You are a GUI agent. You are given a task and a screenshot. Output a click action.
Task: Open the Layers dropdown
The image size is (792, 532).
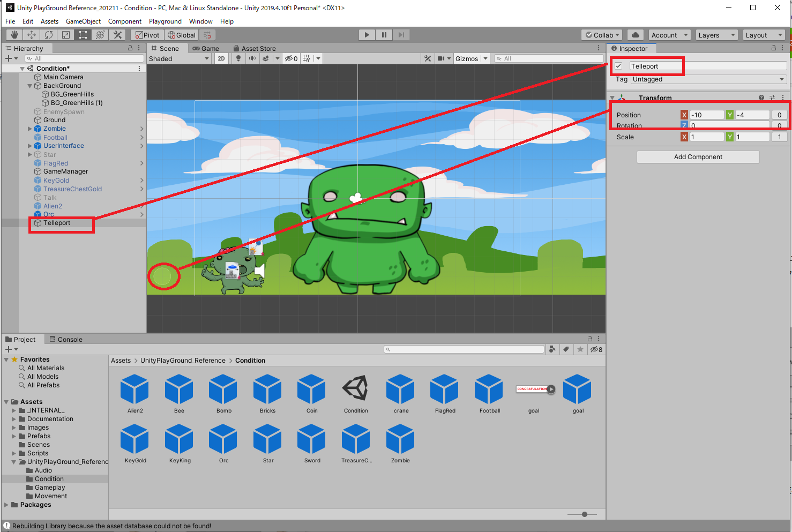717,35
